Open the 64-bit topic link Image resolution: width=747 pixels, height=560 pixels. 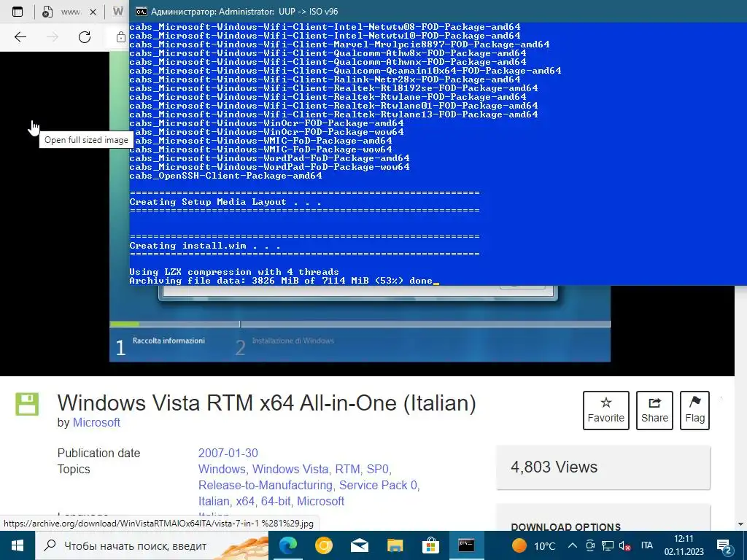pyautogui.click(x=276, y=502)
